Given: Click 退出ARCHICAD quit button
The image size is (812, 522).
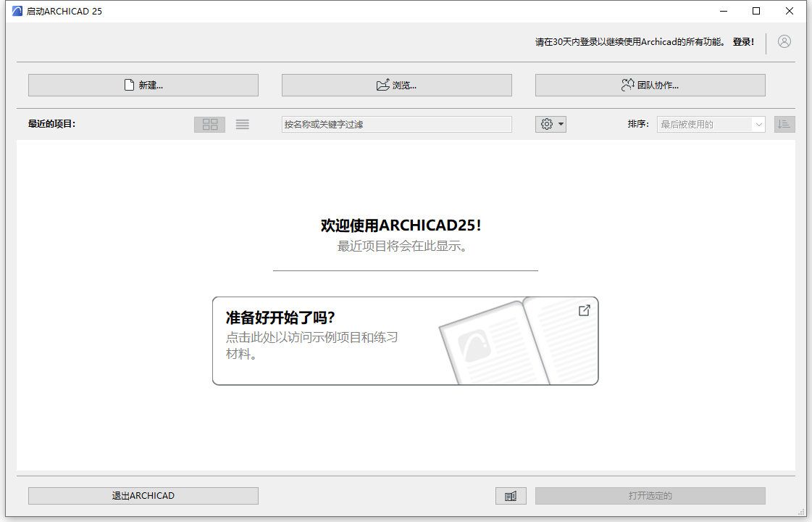Looking at the screenshot, I should (x=143, y=496).
